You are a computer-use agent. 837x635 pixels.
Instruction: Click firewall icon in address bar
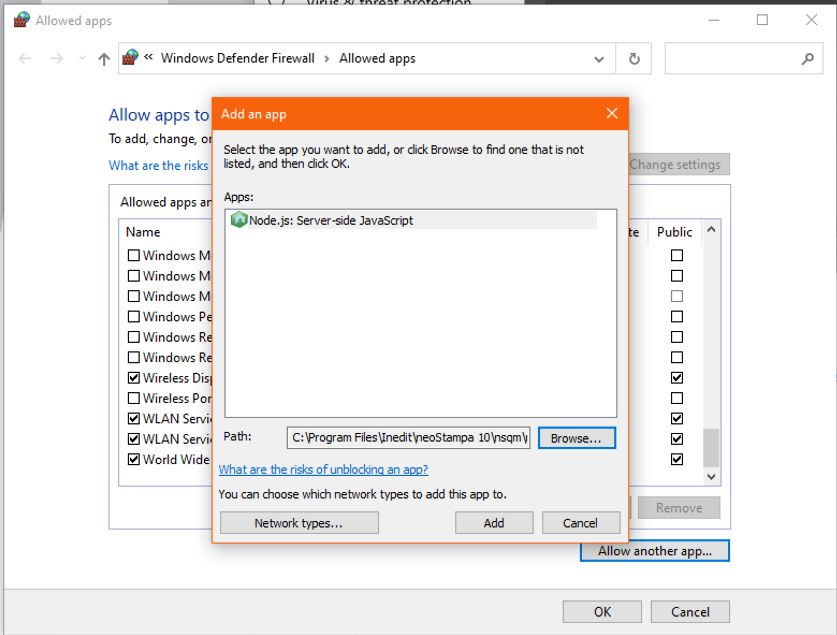pyautogui.click(x=130, y=57)
